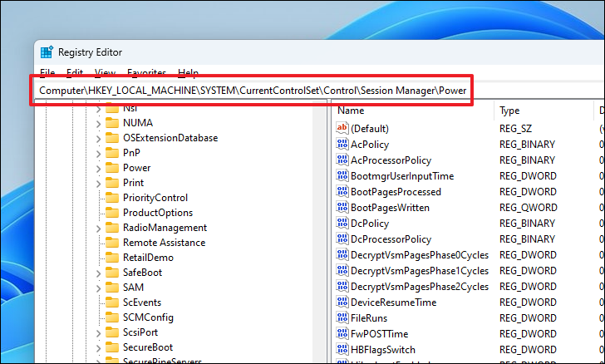
Task: Click the icon beside HBFlagsSwitch
Action: pyautogui.click(x=342, y=349)
